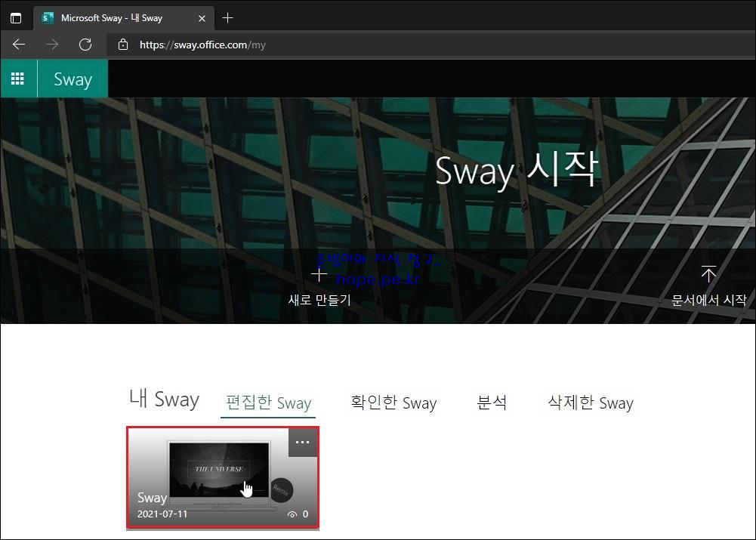Click the 문서에서 시작 label
756x540 pixels.
tap(708, 300)
